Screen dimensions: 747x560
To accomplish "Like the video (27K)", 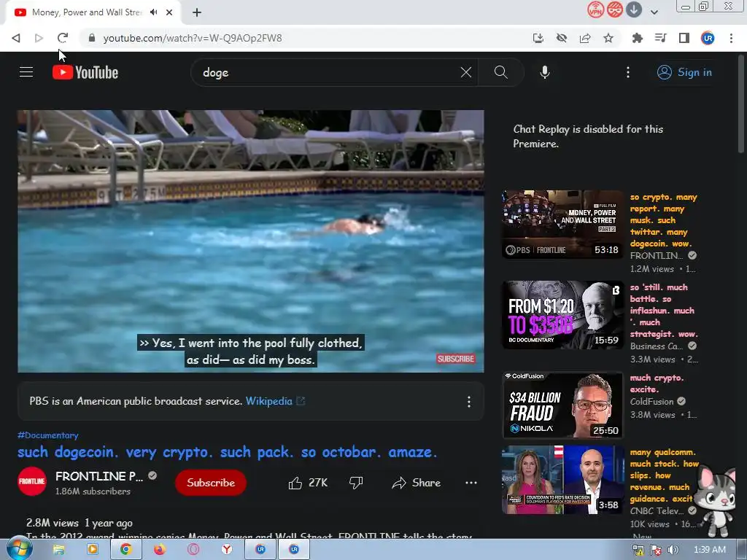I will [x=308, y=483].
